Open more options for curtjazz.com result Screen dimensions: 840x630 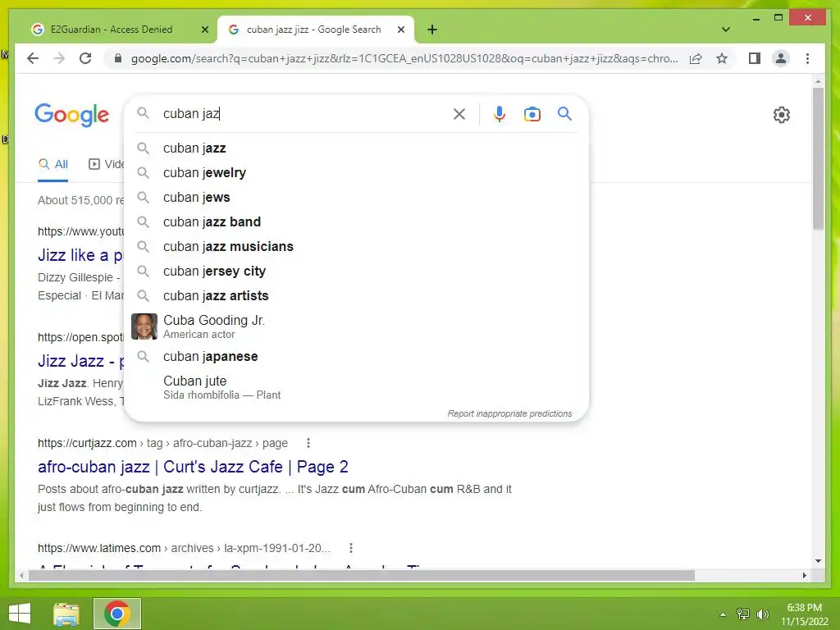[x=308, y=443]
